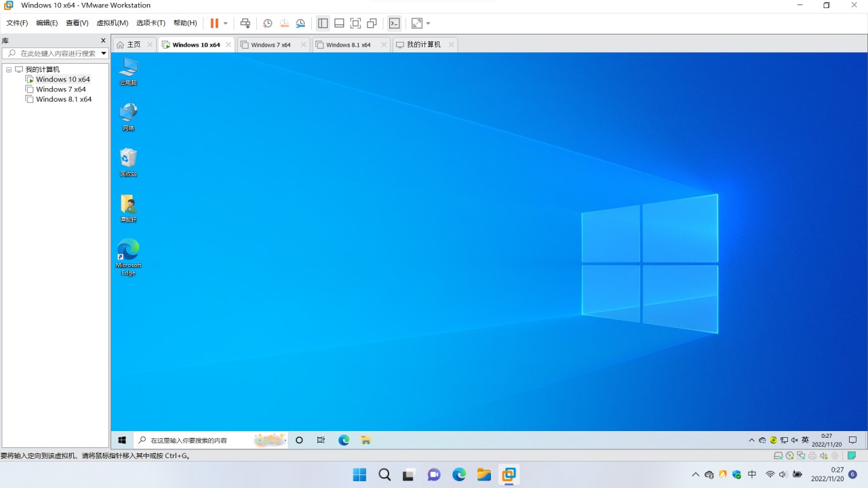Viewport: 868px width, 488px height.
Task: Enter full screen mode
Action: coord(355,23)
